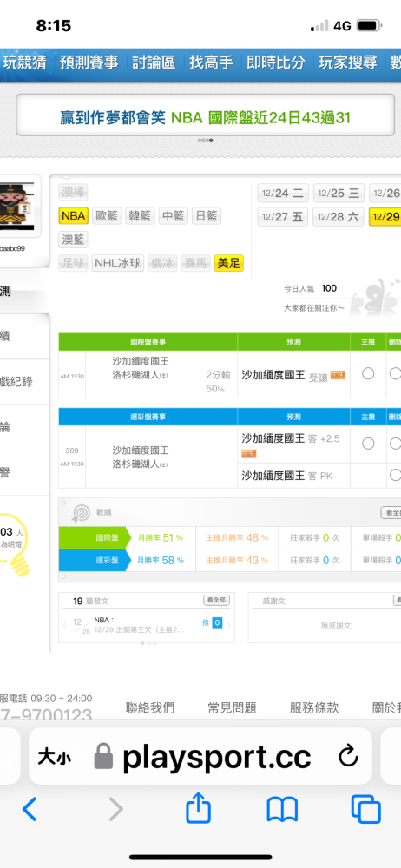Open 玩競猜 in the top navigation
401x868 pixels.
click(x=24, y=62)
